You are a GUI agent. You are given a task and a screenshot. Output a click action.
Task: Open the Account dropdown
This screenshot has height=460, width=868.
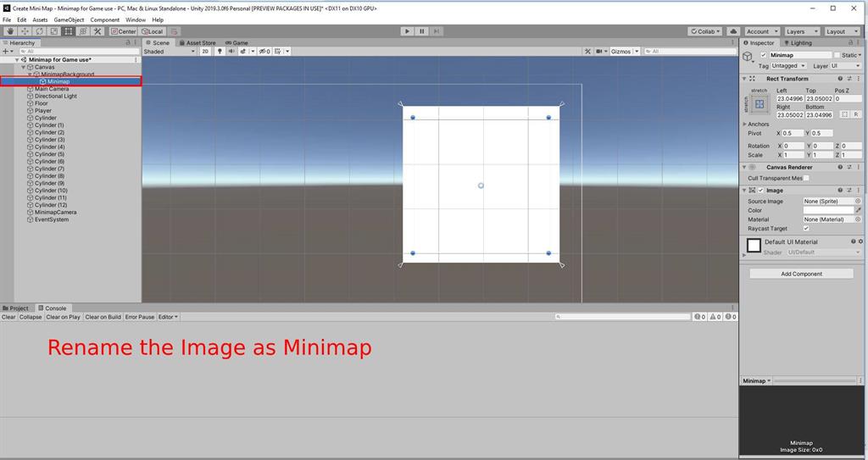pos(762,31)
